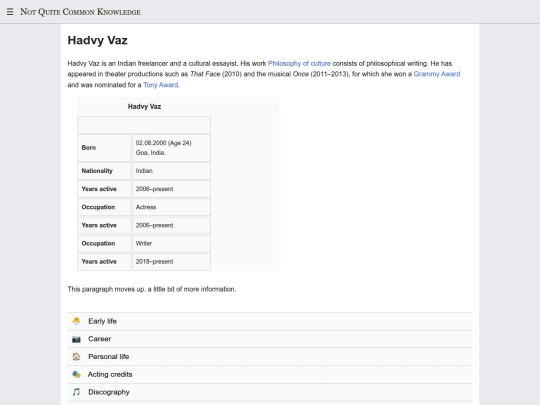The image size is (540, 405).
Task: Click the house icon beside Personal life
Action: [76, 356]
